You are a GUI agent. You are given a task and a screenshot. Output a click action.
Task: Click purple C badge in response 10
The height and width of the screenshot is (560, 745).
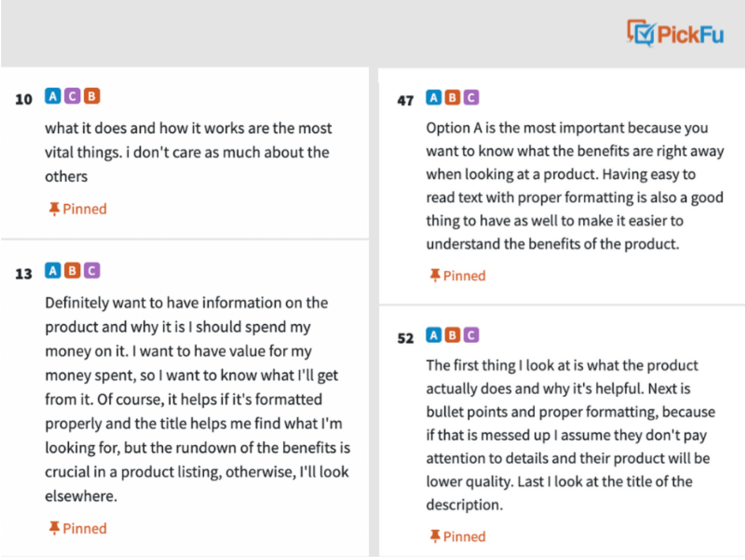(x=72, y=96)
